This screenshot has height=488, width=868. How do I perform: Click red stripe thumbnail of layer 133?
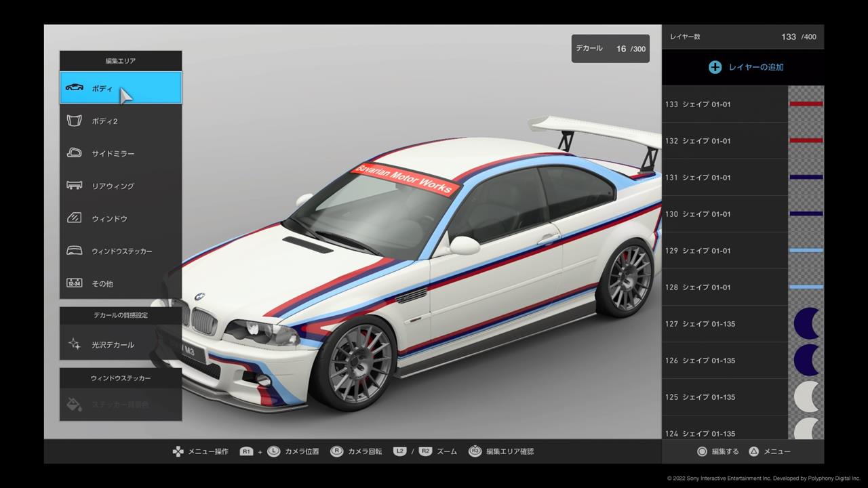coord(806,104)
